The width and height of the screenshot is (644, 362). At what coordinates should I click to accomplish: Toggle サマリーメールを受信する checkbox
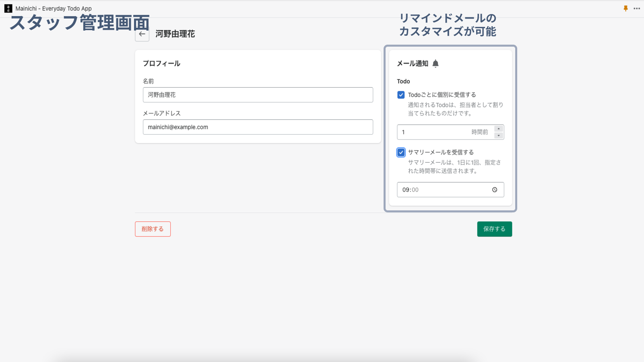(x=401, y=152)
